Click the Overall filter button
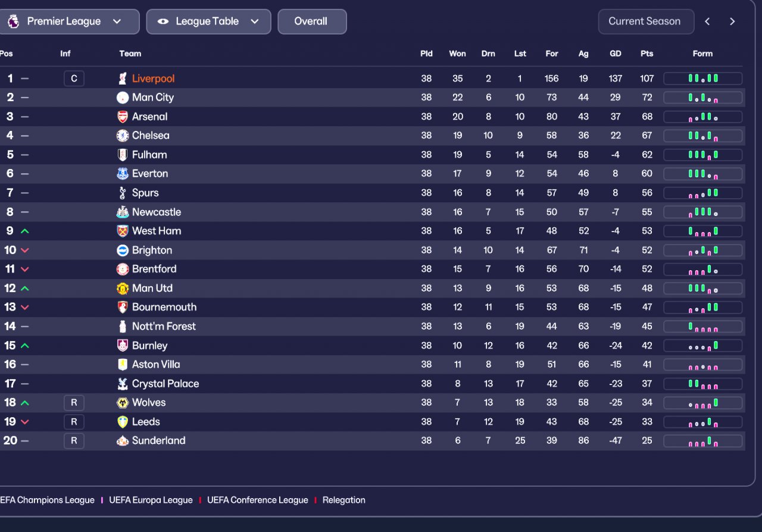The image size is (762, 532). [311, 21]
